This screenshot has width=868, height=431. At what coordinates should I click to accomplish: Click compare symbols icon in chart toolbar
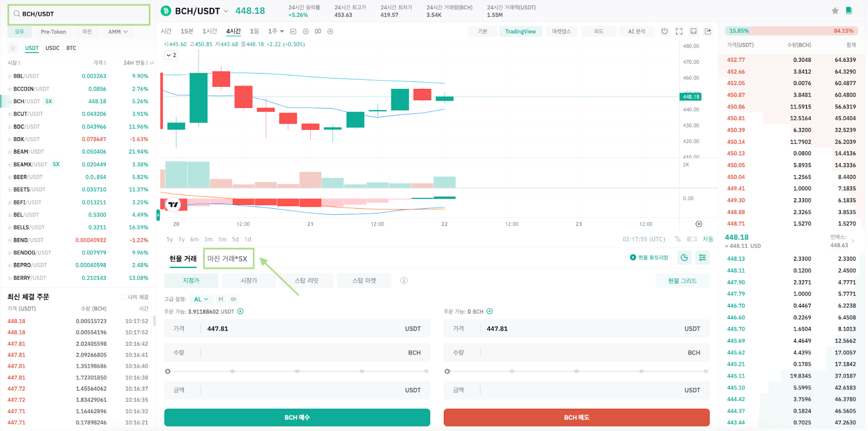pos(330,31)
